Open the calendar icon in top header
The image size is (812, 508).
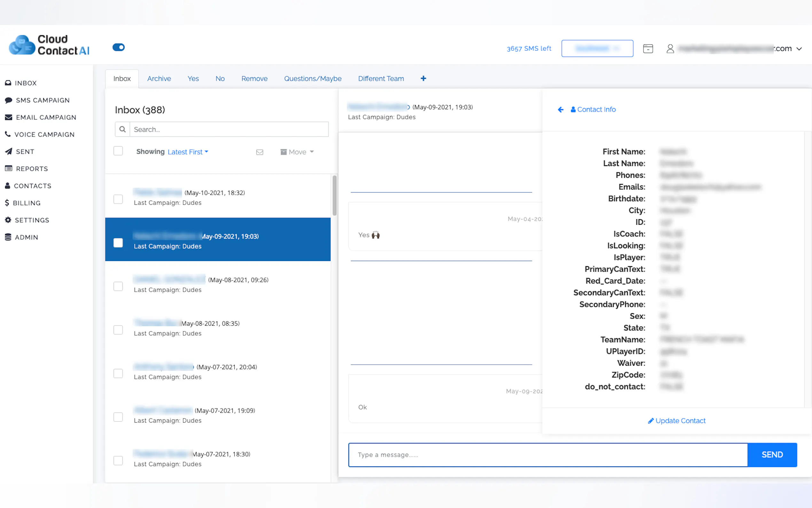click(647, 49)
